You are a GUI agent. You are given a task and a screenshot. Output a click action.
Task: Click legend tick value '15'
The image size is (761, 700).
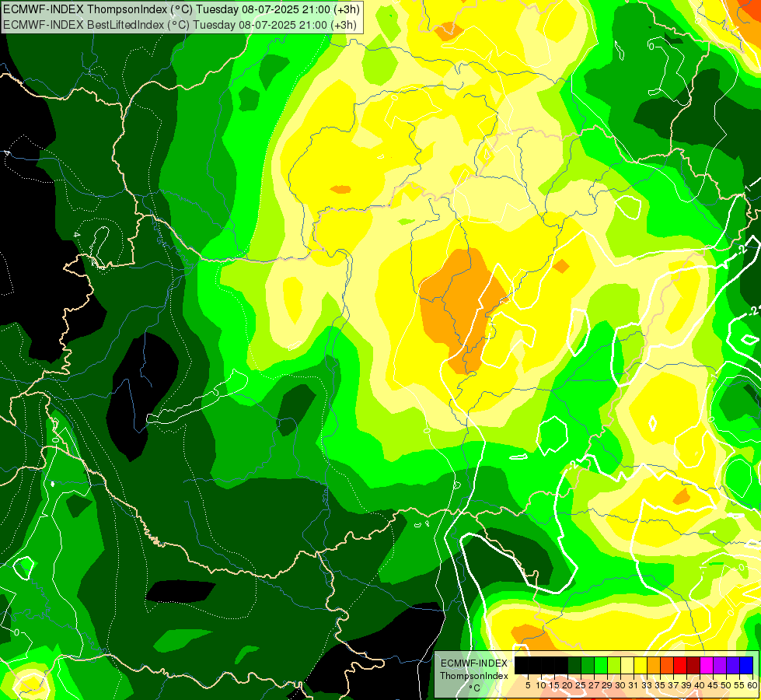pos(554,685)
